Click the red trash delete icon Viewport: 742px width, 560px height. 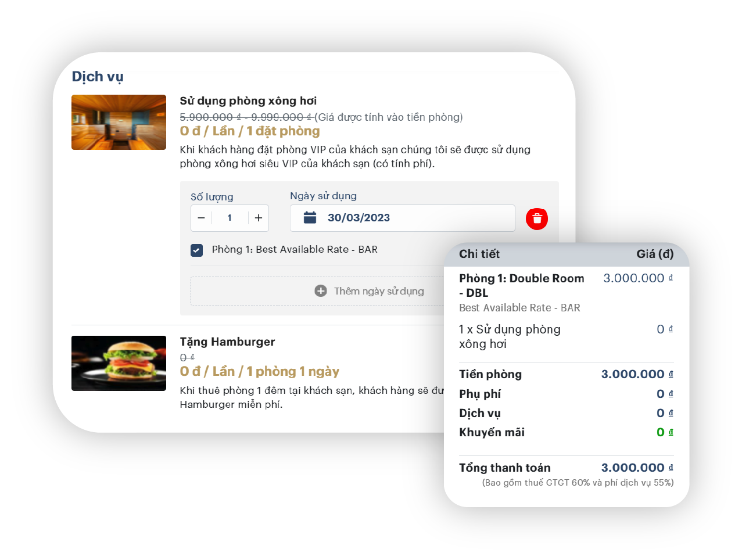[x=537, y=218]
